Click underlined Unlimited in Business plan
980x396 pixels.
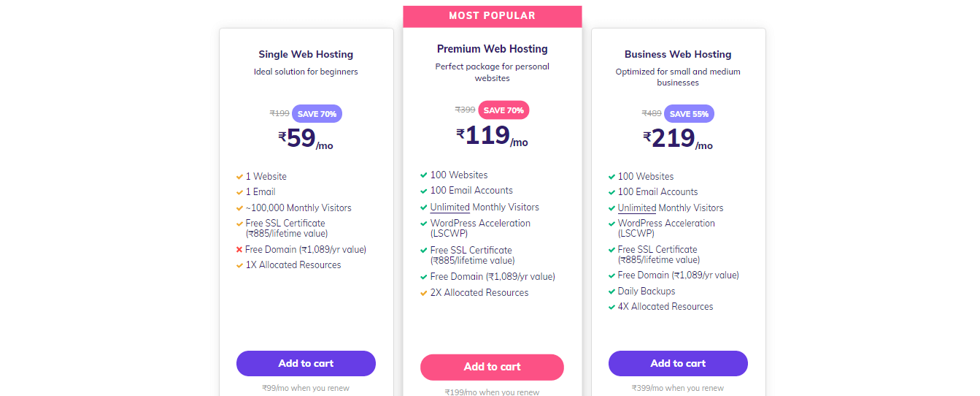[x=637, y=208]
